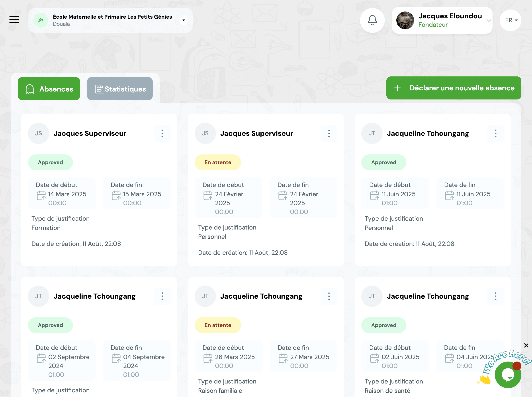Open options for first Jacques Superviseur card
This screenshot has width=532, height=397.
(x=162, y=133)
